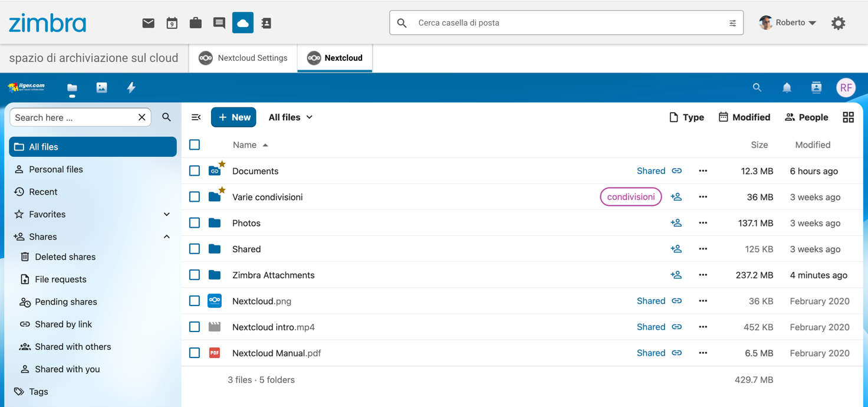Viewport: 868px width, 407px height.
Task: Switch to grid view icon
Action: click(848, 117)
